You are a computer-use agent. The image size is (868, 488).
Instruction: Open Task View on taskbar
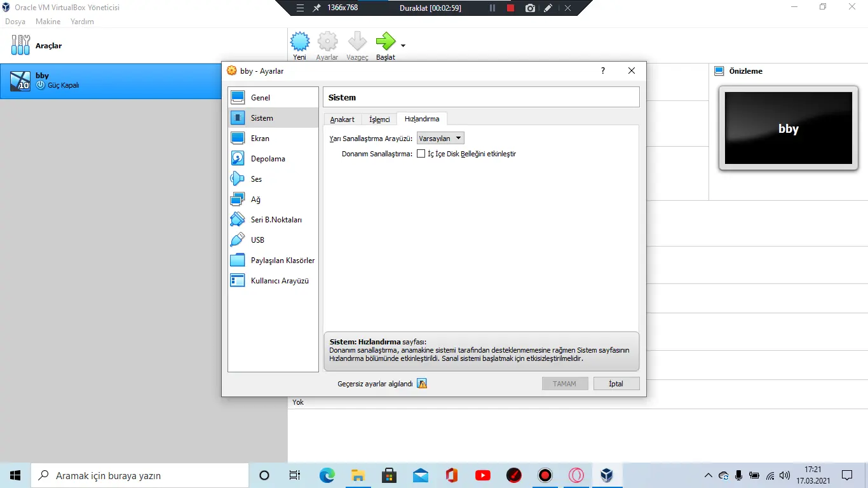(x=295, y=475)
